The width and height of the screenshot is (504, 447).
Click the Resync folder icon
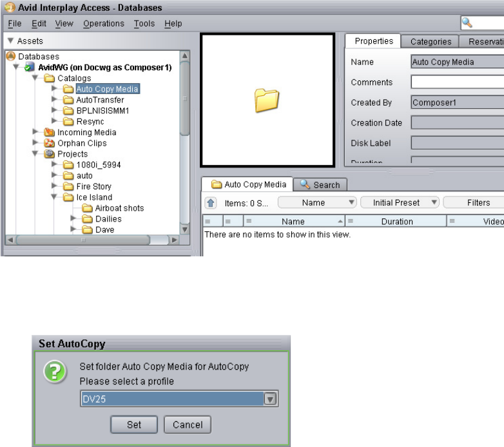tap(68, 121)
